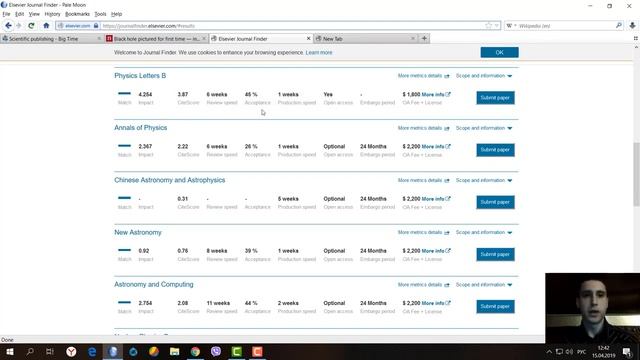The width and height of the screenshot is (640, 360).
Task: Launch Microsoft Edge from the taskbar
Action: [92, 351]
